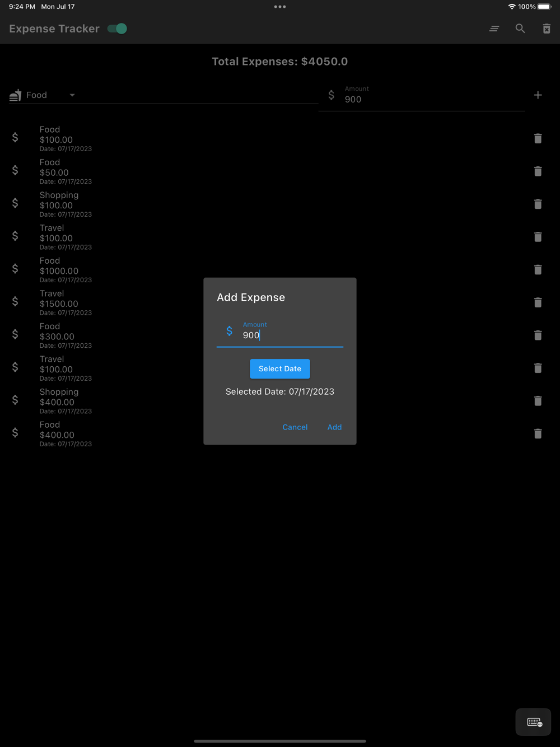
Task: Click the Expense Tracker title
Action: tap(54, 29)
